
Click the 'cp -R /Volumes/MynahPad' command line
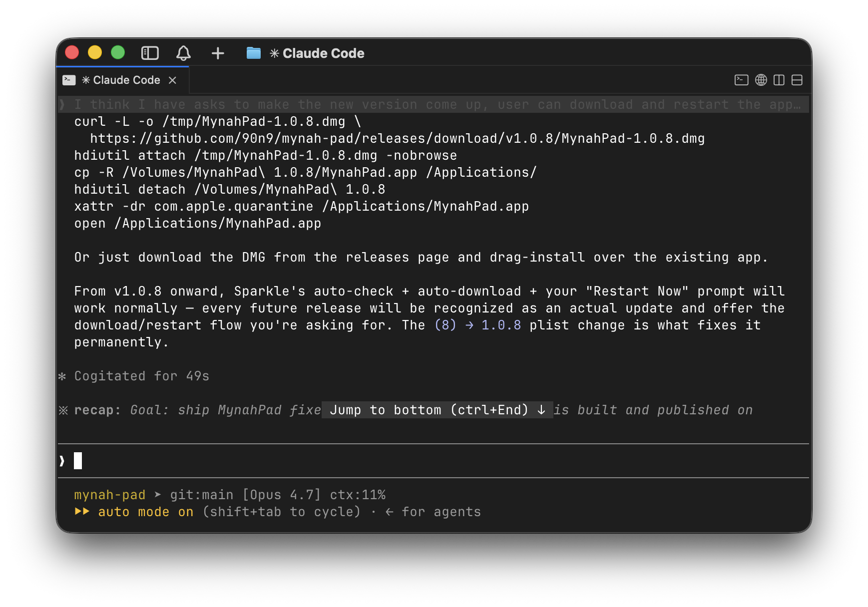click(x=305, y=172)
